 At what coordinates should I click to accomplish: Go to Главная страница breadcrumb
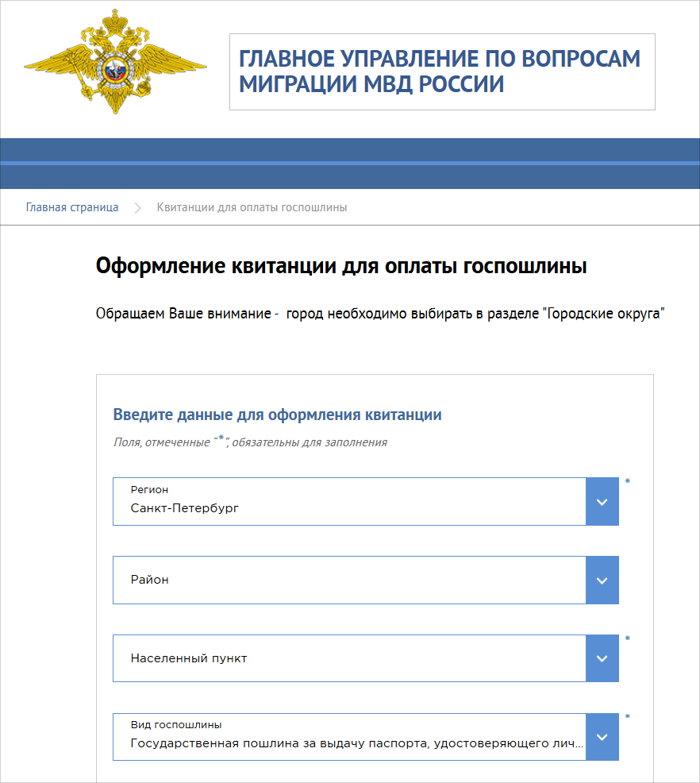pyautogui.click(x=72, y=207)
